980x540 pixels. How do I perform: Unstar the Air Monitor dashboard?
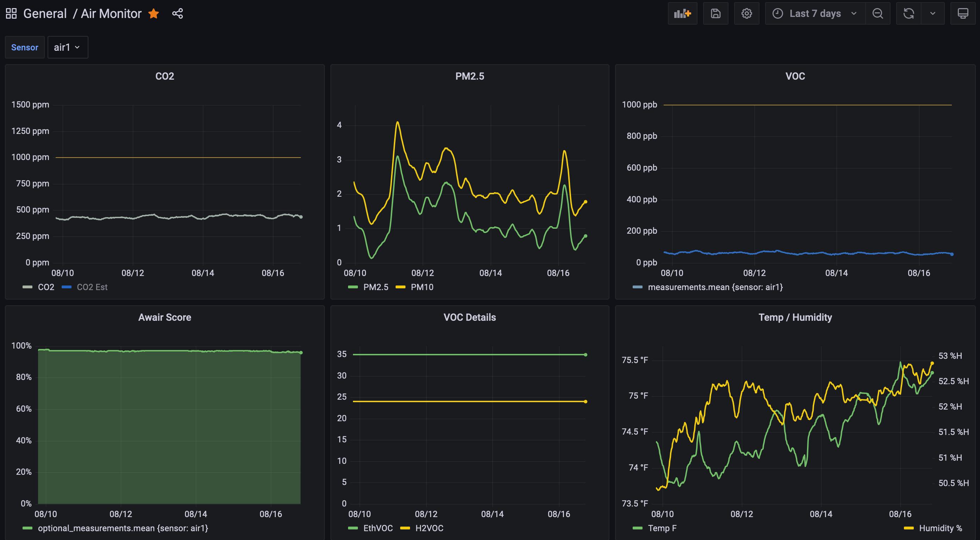(x=154, y=14)
